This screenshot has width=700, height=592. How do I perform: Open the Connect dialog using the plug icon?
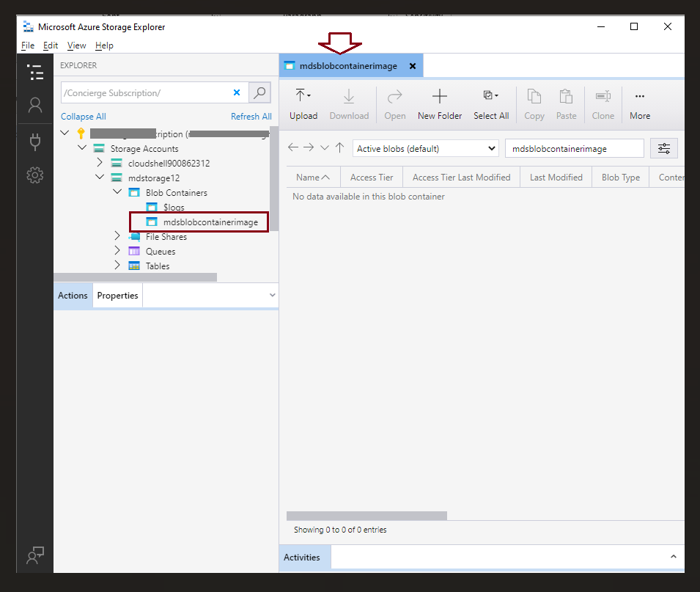(x=34, y=141)
